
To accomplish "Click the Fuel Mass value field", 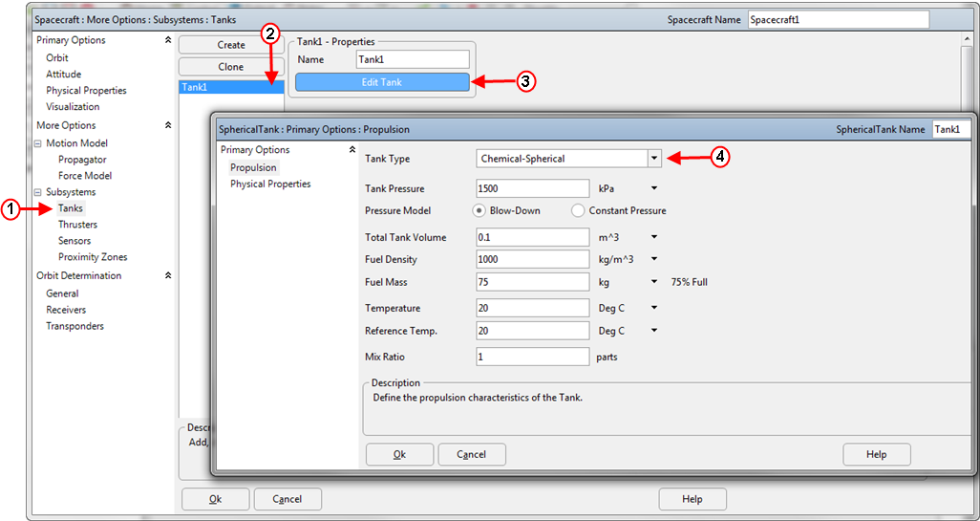I will tap(532, 282).
